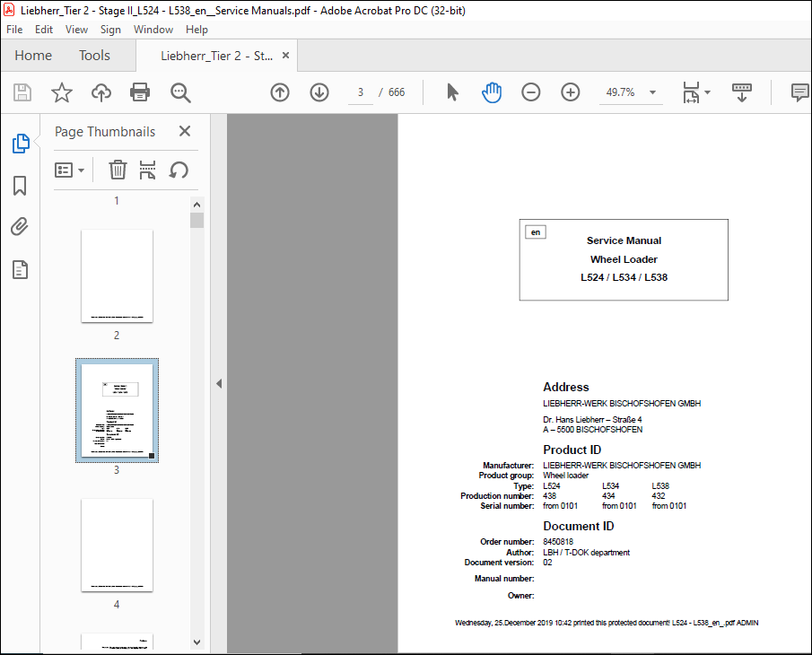
Task: Click the Save file icon
Action: 22,92
